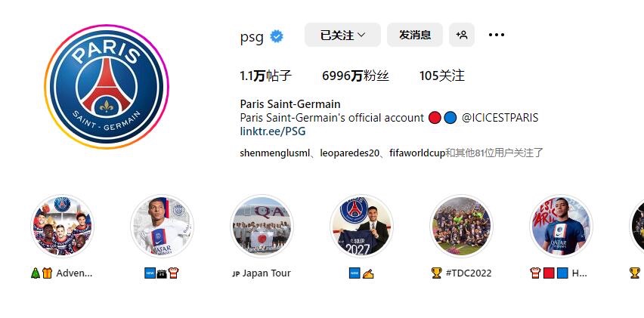
Task: Open the #TDC2022 trophy highlight
Action: [x=462, y=227]
